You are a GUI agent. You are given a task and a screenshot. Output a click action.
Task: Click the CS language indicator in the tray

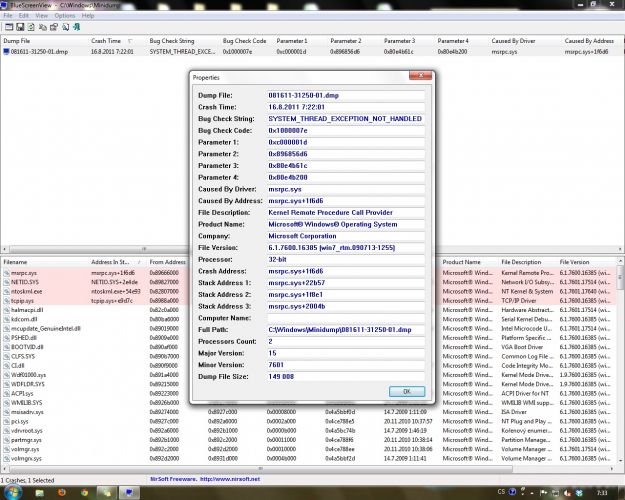[501, 492]
